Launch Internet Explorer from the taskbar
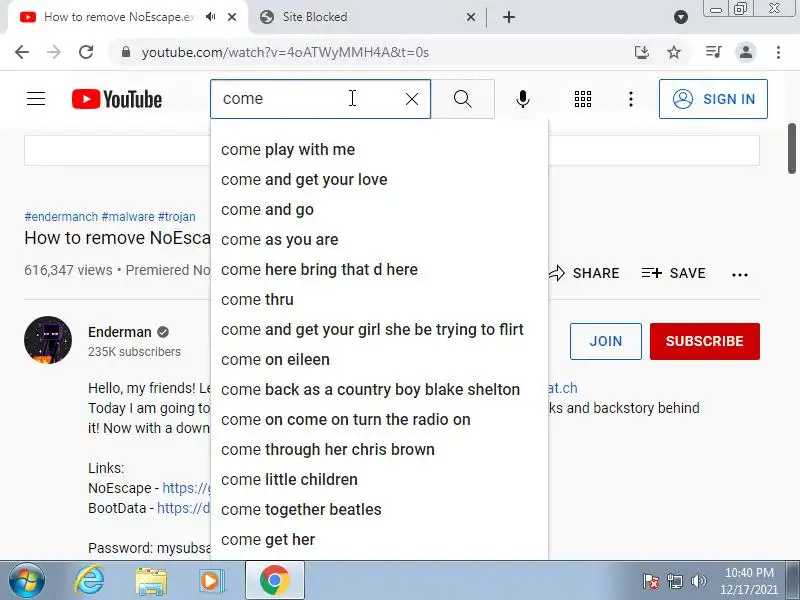The image size is (800, 600). coord(89,581)
